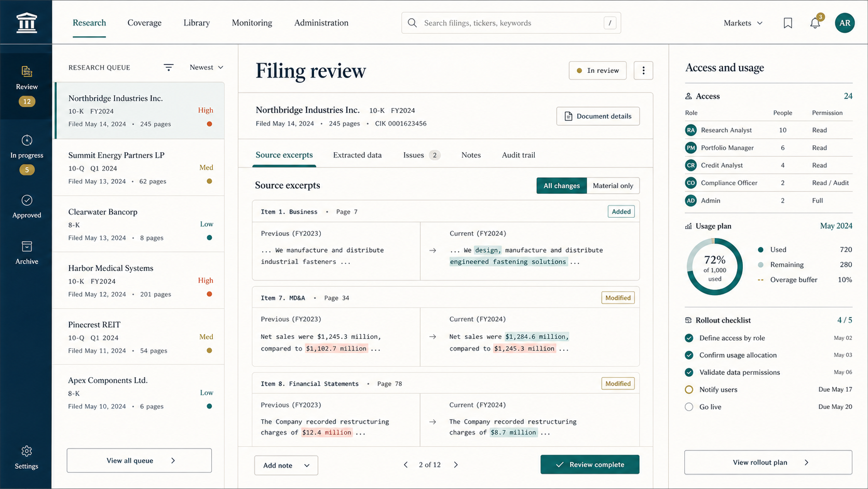Click the Access people icon
The height and width of the screenshot is (489, 868).
688,96
